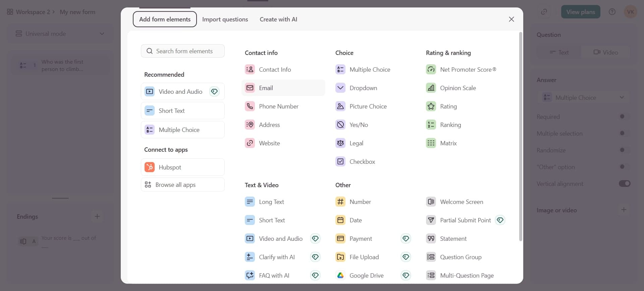
Task: Close the add elements dialog
Action: pos(511,19)
